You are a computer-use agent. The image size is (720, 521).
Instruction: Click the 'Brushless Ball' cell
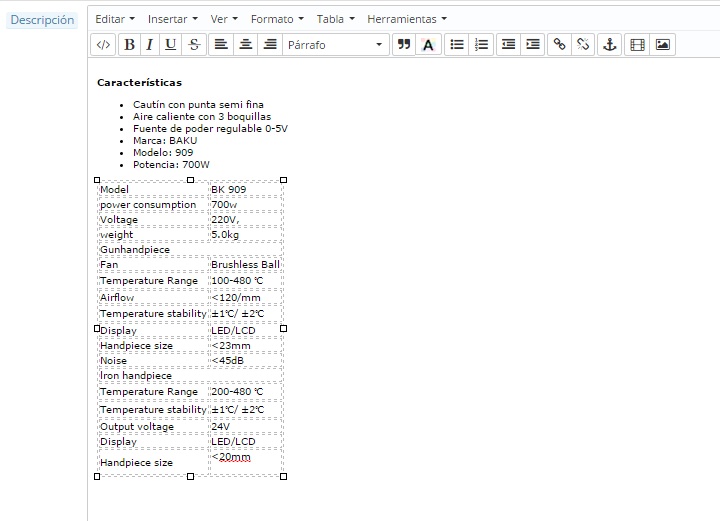pyautogui.click(x=246, y=265)
